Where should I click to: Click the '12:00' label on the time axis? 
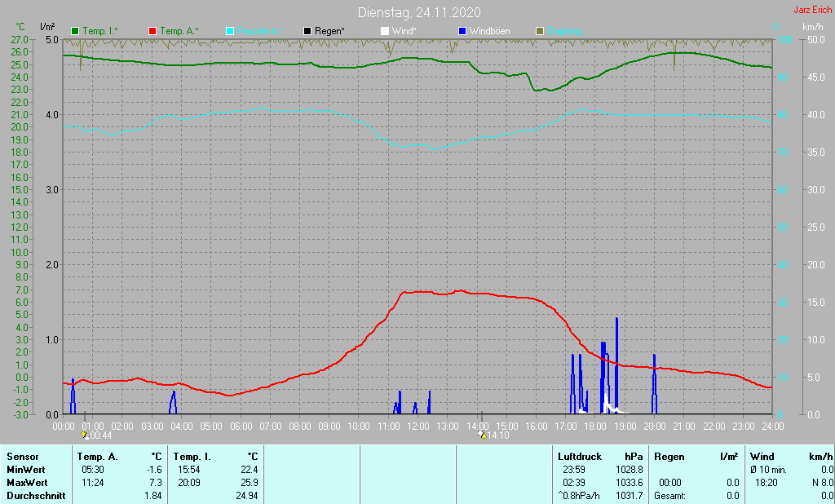tap(418, 427)
